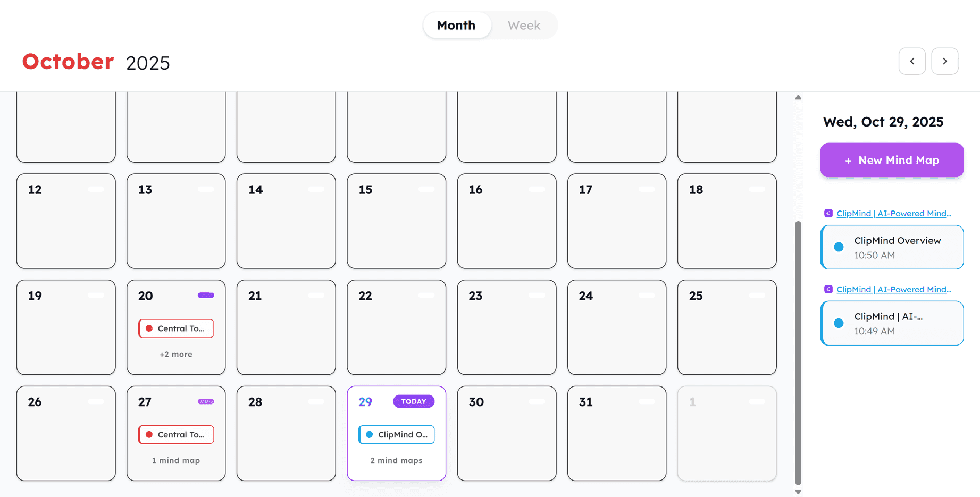Switch to Week view

524,25
